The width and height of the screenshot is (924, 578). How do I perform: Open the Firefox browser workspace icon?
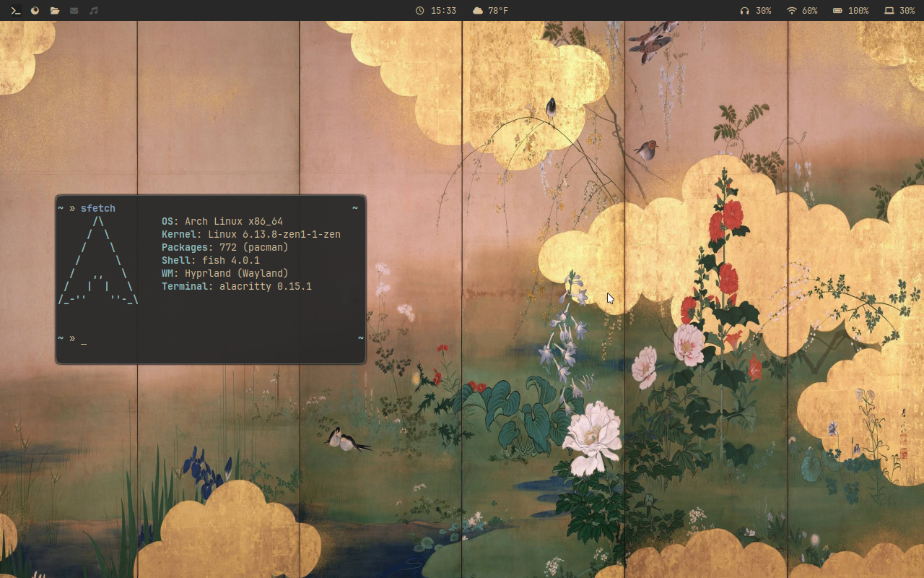35,11
